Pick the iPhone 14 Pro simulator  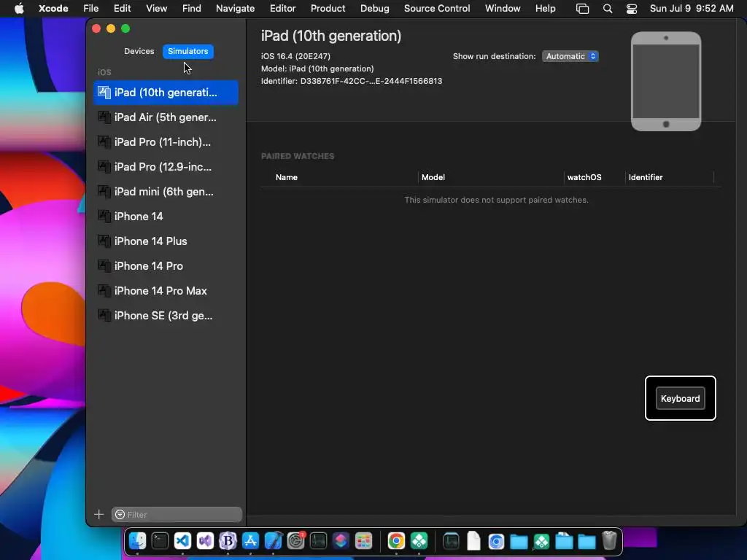[166, 265]
